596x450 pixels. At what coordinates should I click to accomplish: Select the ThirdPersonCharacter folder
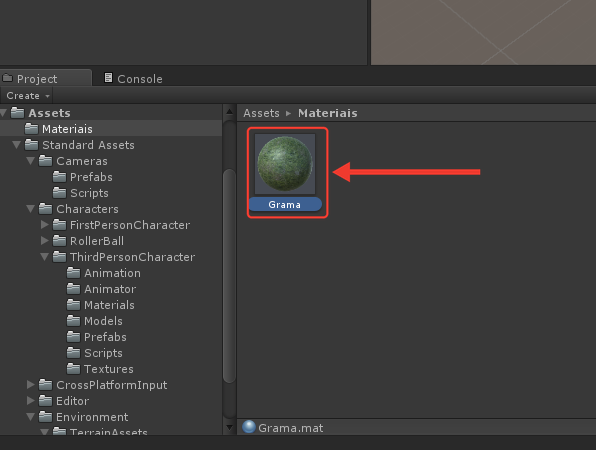tap(132, 257)
